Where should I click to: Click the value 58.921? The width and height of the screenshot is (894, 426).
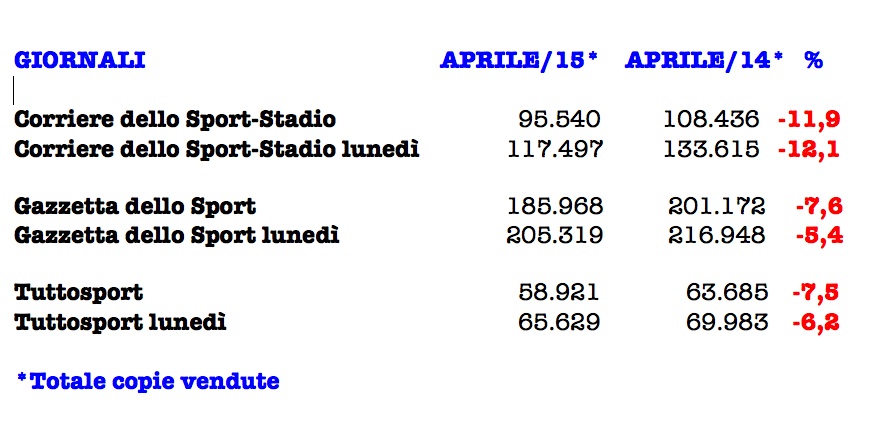(x=560, y=293)
